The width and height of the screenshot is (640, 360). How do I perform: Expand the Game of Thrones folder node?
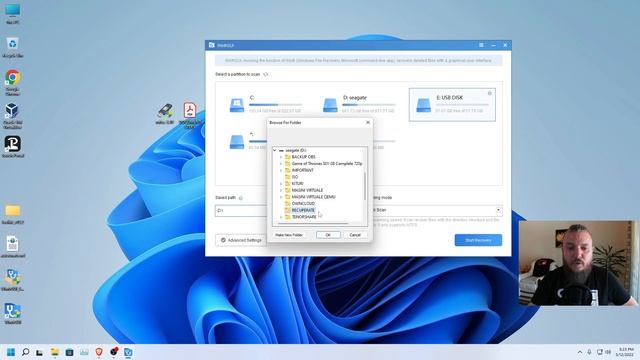point(281,163)
